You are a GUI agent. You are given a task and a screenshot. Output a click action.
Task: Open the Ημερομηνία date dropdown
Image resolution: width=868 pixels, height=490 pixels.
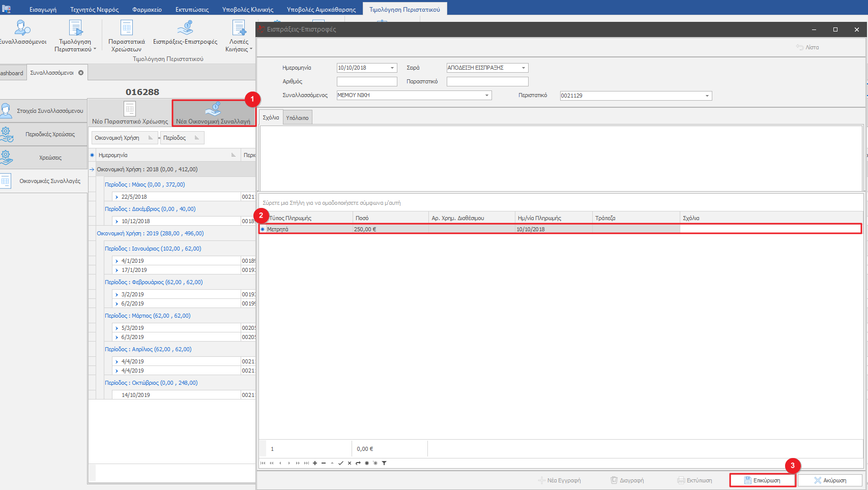[392, 68]
